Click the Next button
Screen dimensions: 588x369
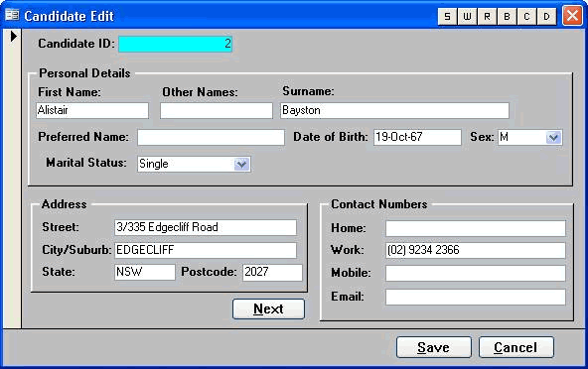(268, 309)
